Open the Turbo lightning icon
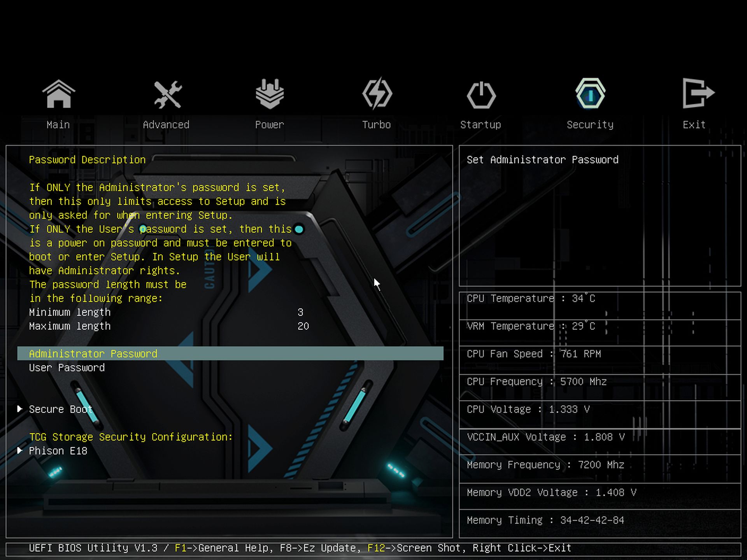747x560 pixels. click(377, 94)
